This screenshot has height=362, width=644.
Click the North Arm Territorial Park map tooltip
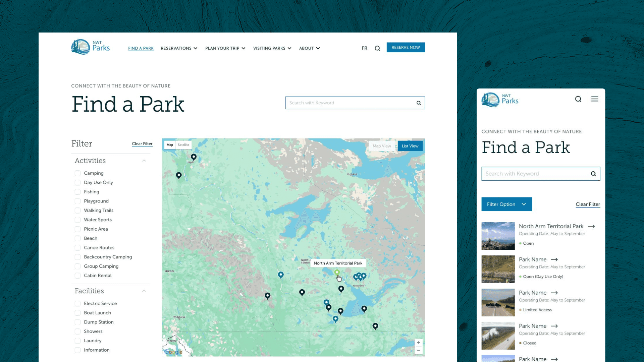coord(338,263)
